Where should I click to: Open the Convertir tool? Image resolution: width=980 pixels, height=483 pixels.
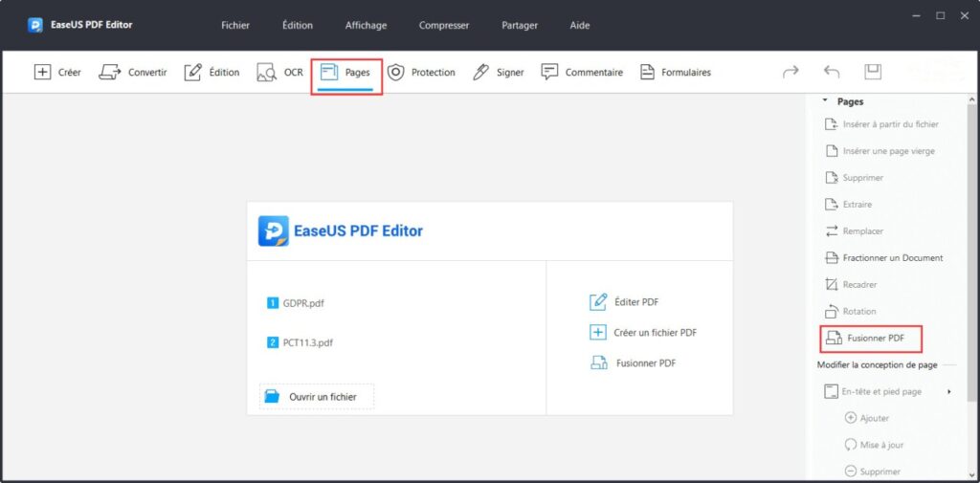[x=132, y=72]
